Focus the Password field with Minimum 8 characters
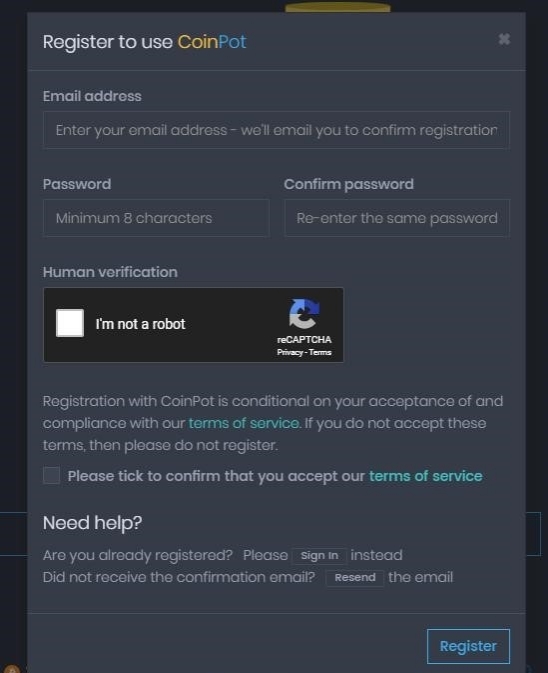Viewport: 548px width, 673px height. [x=156, y=218]
